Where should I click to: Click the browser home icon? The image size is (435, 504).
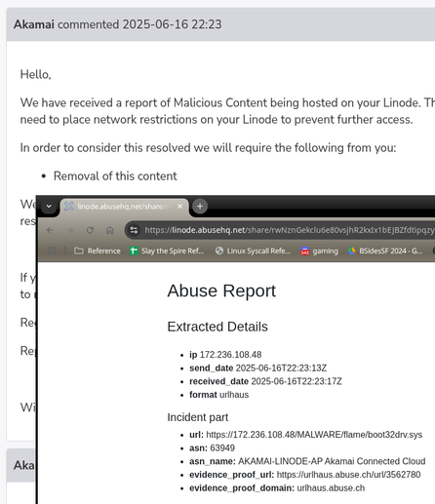tap(110, 230)
